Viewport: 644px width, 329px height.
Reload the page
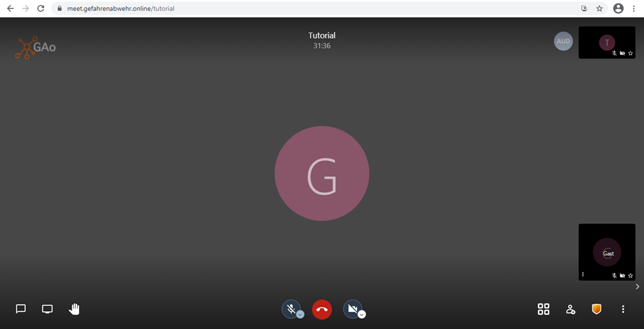pos(41,8)
